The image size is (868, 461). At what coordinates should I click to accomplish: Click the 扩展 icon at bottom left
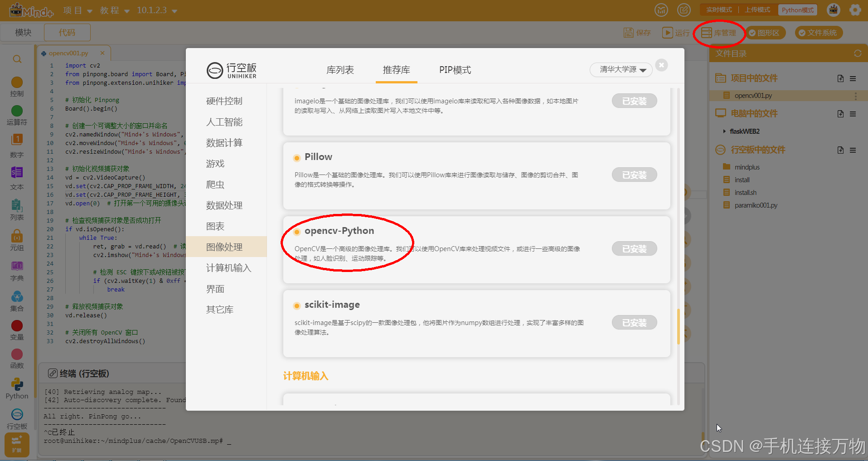(16, 445)
